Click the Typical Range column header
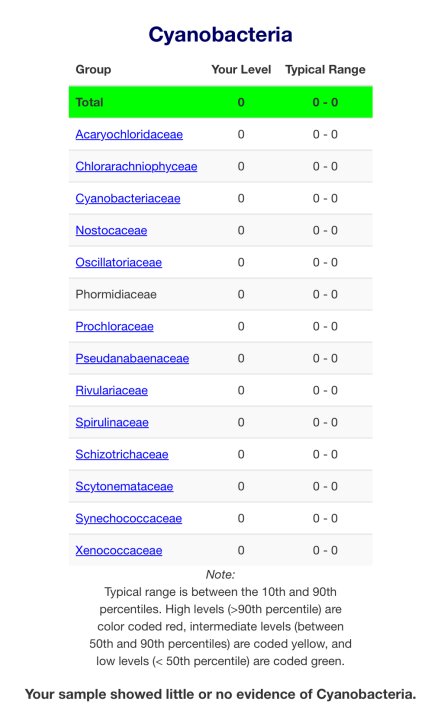Viewport: 441px width, 720px height. tap(325, 70)
